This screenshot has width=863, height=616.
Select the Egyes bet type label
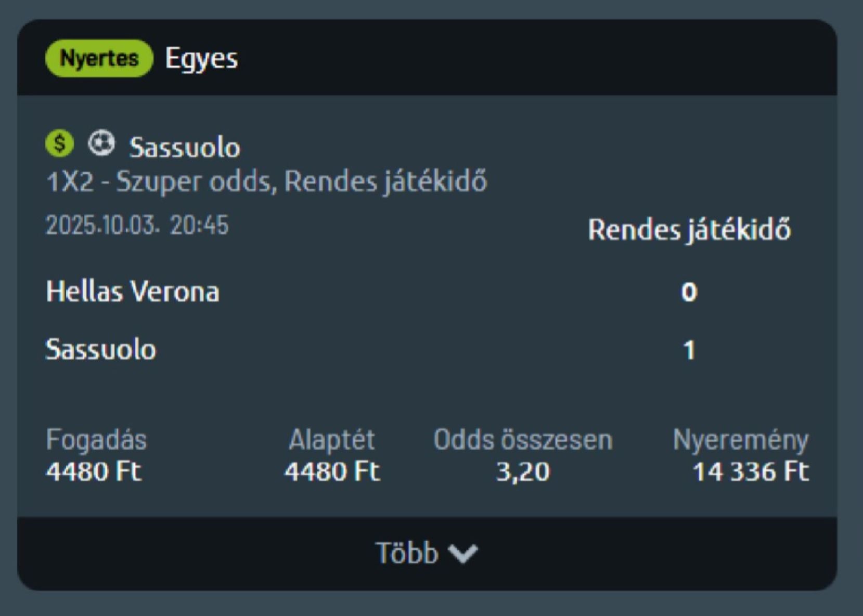(201, 58)
